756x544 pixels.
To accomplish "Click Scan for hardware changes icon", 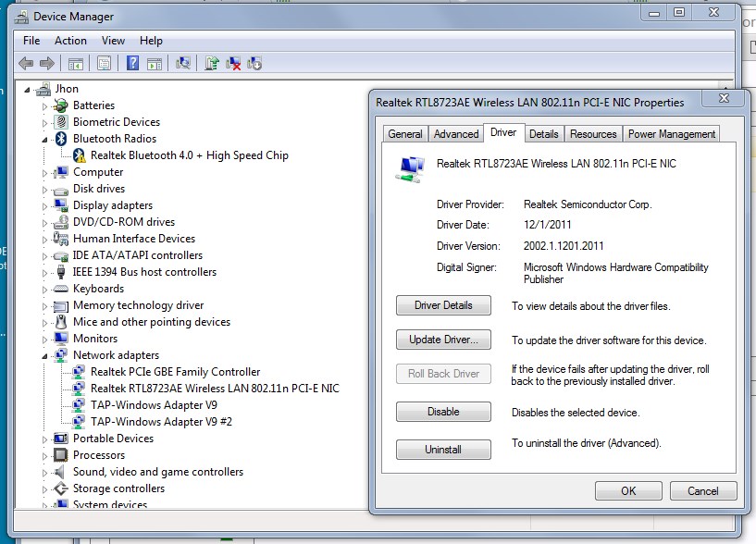I will (183, 63).
